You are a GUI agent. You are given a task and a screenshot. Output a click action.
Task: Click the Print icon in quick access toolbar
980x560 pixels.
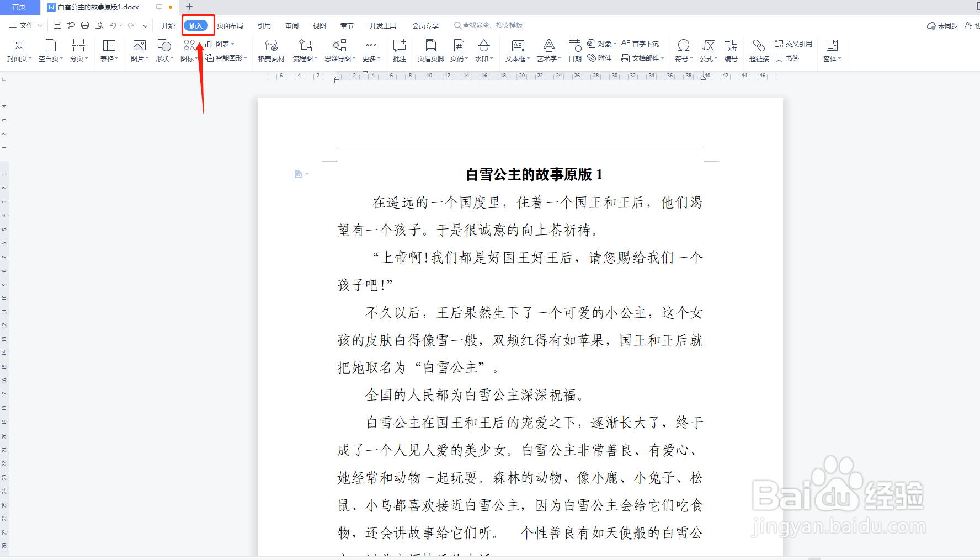tap(85, 25)
